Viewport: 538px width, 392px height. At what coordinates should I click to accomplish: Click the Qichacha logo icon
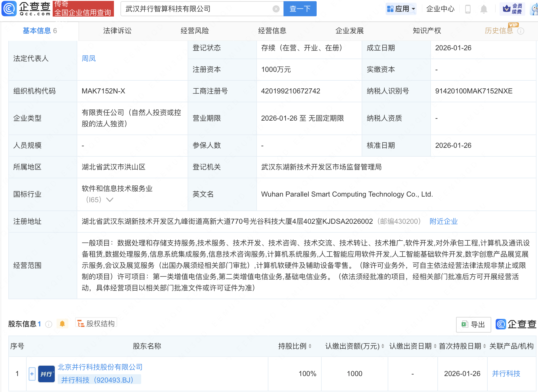click(9, 9)
